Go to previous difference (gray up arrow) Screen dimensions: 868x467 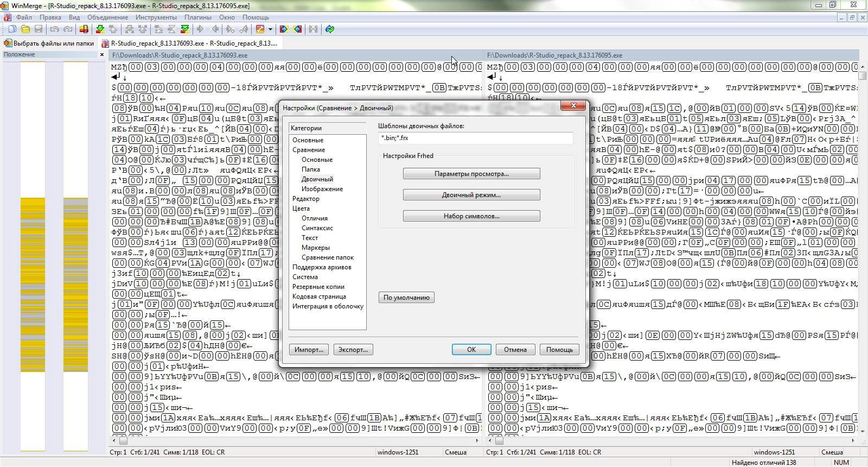113,29
